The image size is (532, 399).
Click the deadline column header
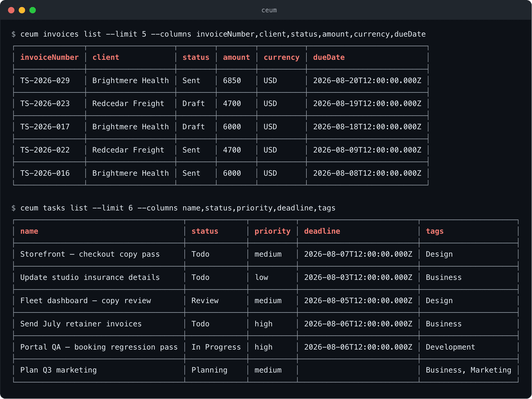point(322,231)
